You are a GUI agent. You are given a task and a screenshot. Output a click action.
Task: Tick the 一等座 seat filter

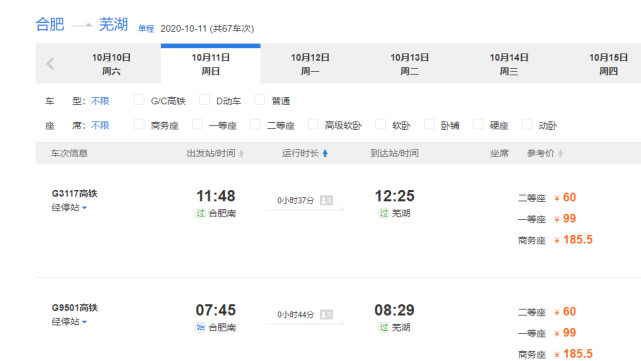tap(197, 125)
